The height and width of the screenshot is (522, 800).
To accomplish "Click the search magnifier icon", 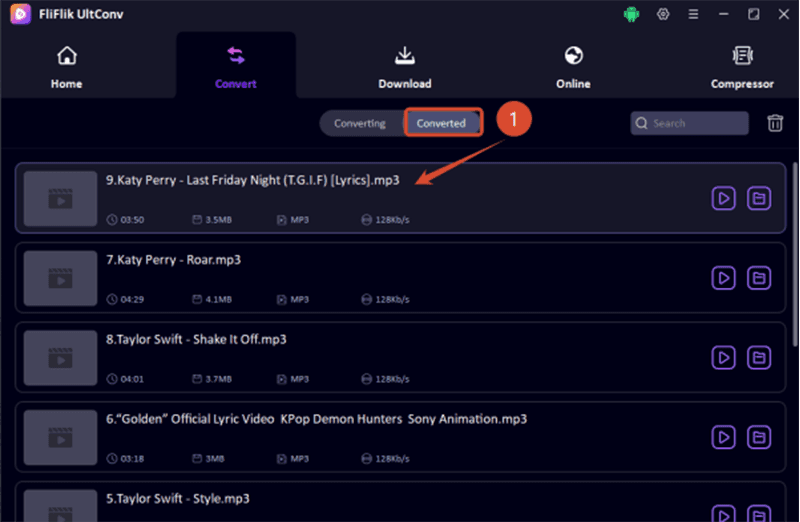I will click(642, 123).
